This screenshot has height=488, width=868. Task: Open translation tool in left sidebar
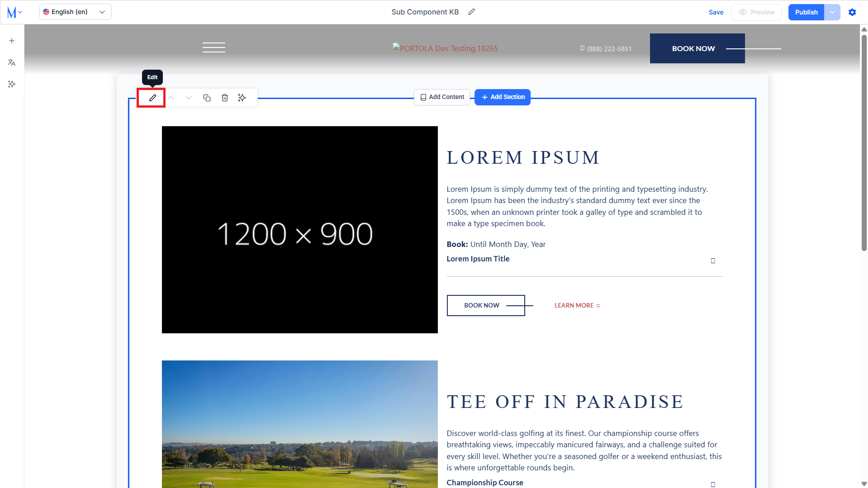coord(12,62)
